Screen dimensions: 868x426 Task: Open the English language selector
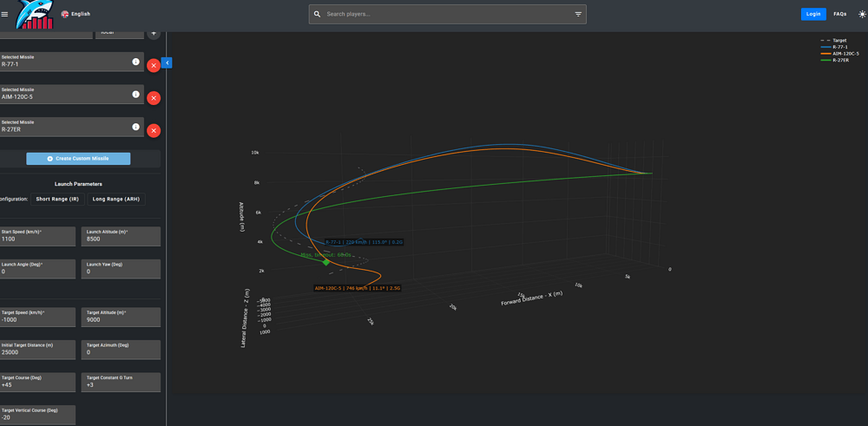pos(76,14)
